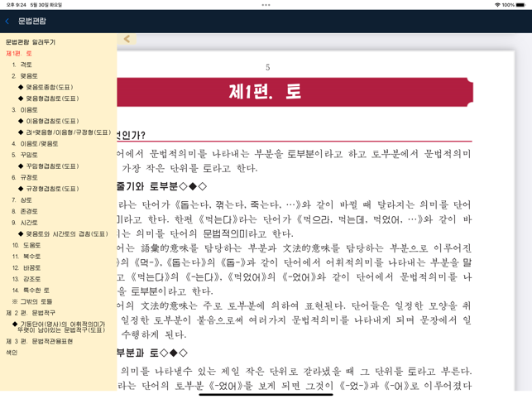Go to section 1. 격토
This screenshot has height=399, width=532.
(x=22, y=65)
